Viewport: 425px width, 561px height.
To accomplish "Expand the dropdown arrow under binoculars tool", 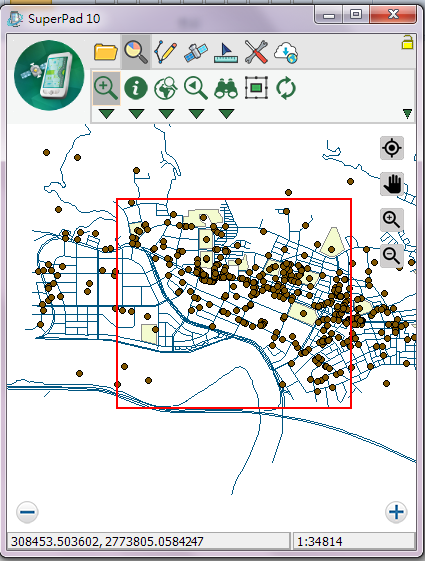I will (x=226, y=114).
